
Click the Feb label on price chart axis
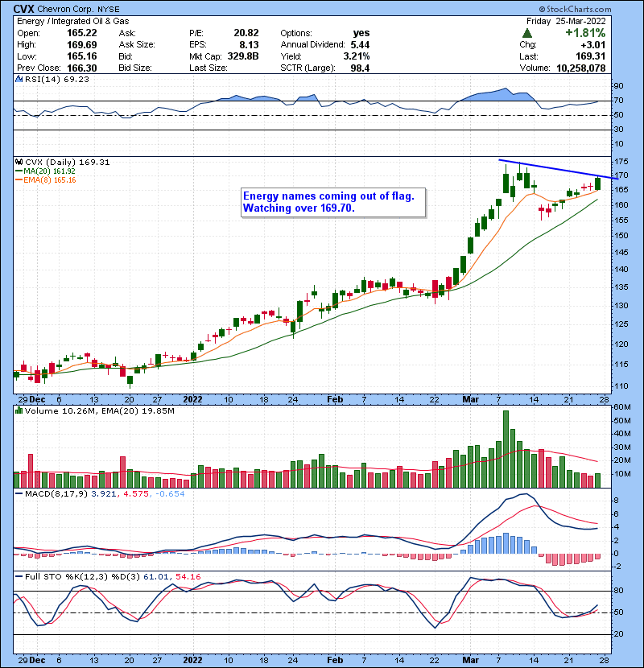pos(335,400)
